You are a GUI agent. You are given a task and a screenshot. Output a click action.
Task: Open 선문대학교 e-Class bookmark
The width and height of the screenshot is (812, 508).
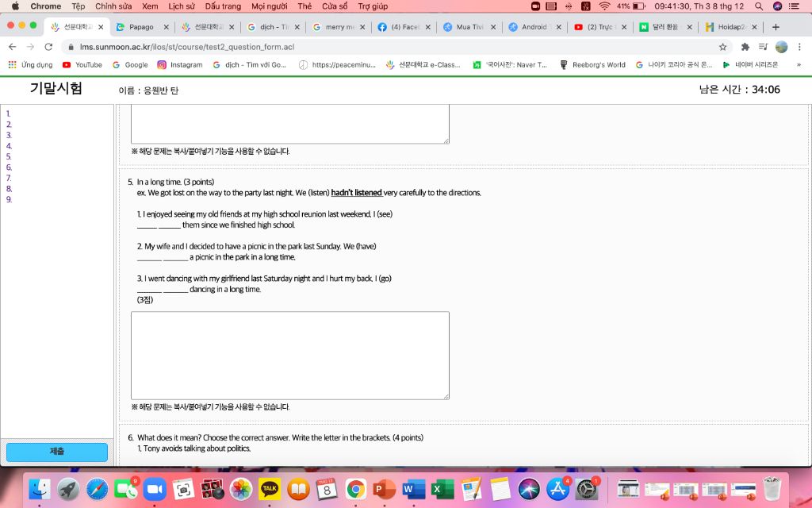[423, 65]
